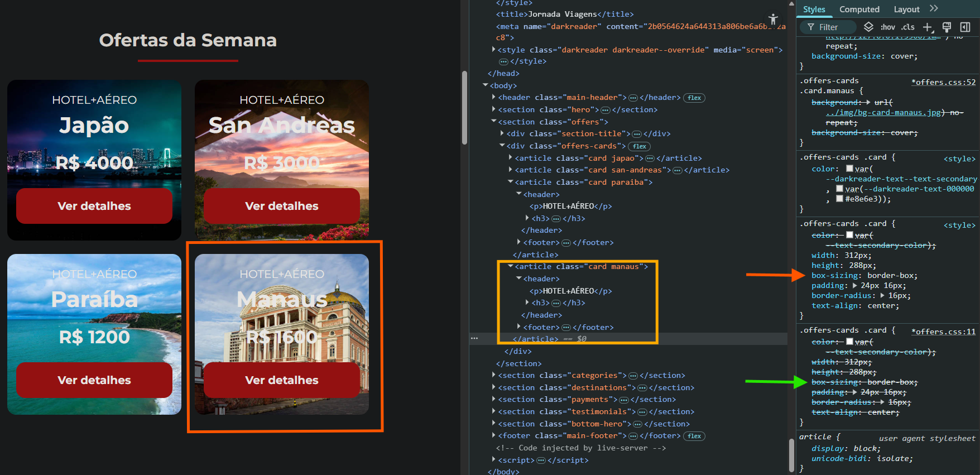Show more Styles pane tabs
The height and width of the screenshot is (475, 980).
click(x=934, y=8)
